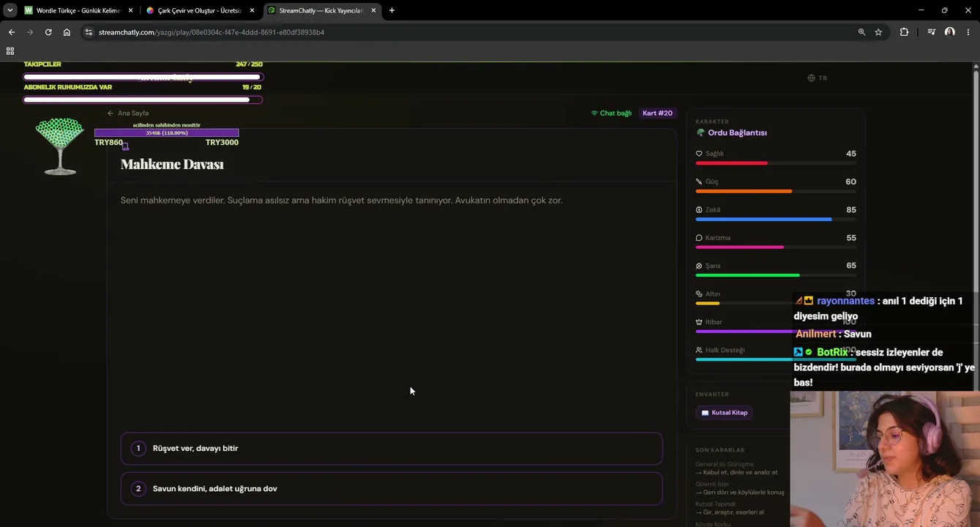Viewport: 980px width, 527px height.
Task: Click the red Sağlık stat bar
Action: click(x=776, y=163)
